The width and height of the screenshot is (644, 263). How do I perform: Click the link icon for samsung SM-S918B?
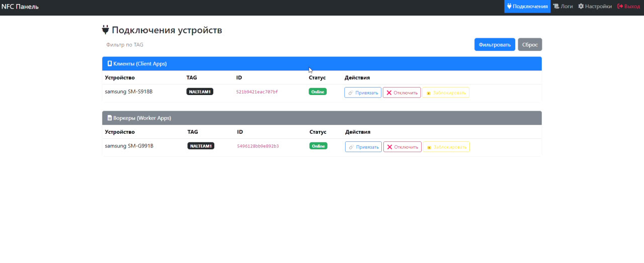351,93
